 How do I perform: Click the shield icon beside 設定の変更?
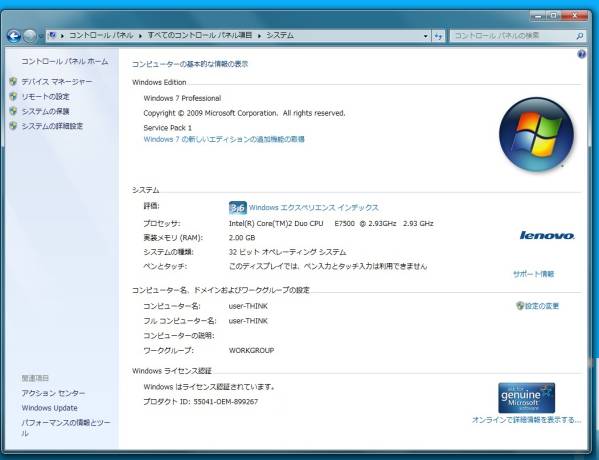[x=520, y=306]
